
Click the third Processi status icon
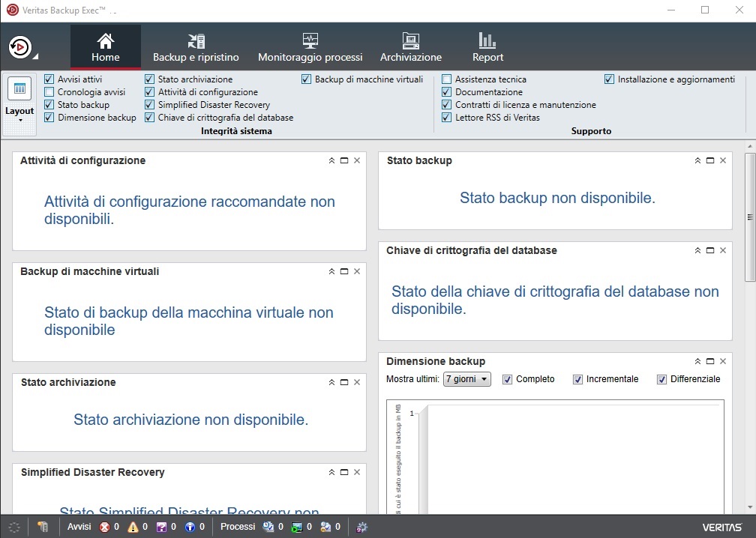(x=325, y=527)
